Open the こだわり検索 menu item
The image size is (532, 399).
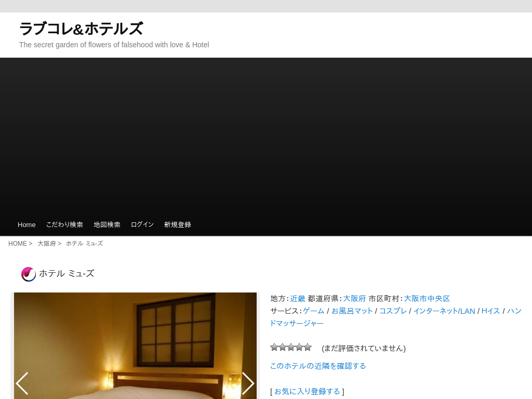pos(64,224)
